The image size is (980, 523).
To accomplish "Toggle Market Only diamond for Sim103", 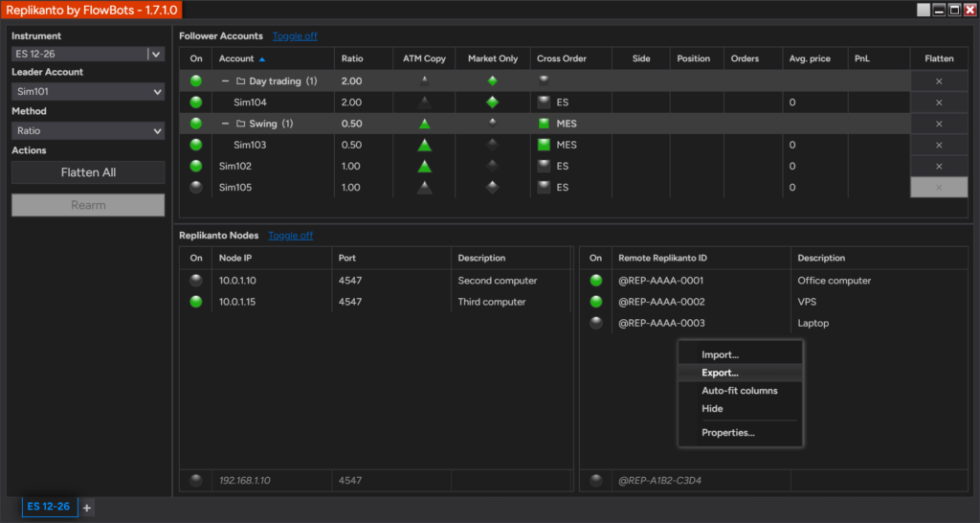I will [x=493, y=146].
